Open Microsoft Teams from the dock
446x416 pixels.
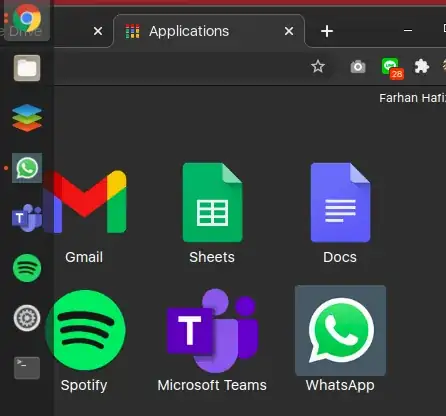[x=27, y=218]
